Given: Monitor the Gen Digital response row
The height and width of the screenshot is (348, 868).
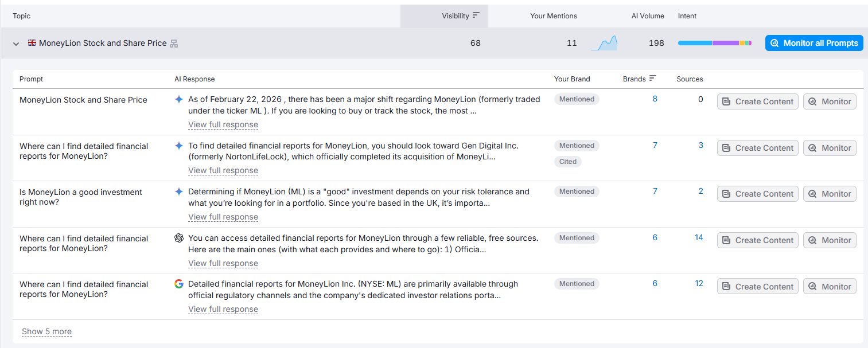Looking at the screenshot, I should [830, 148].
